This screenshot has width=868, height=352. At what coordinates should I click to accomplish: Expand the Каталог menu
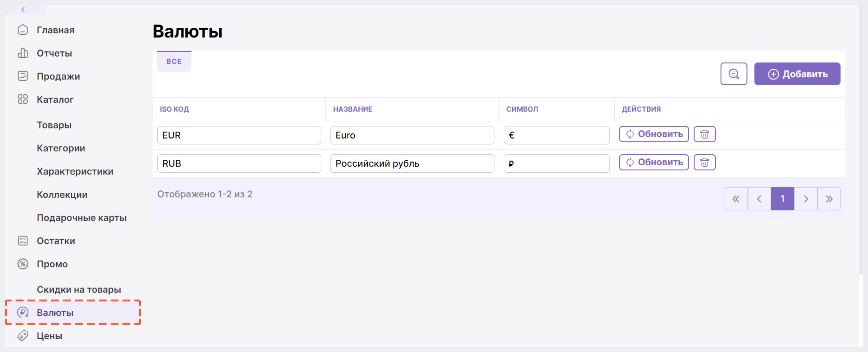point(55,100)
